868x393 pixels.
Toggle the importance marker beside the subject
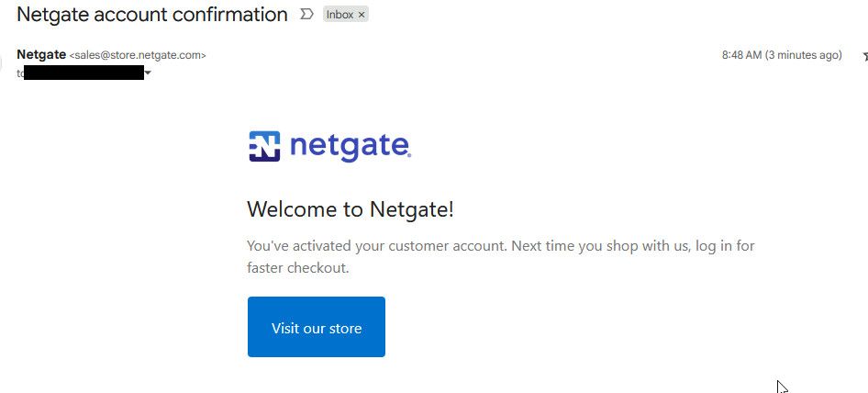pos(306,15)
